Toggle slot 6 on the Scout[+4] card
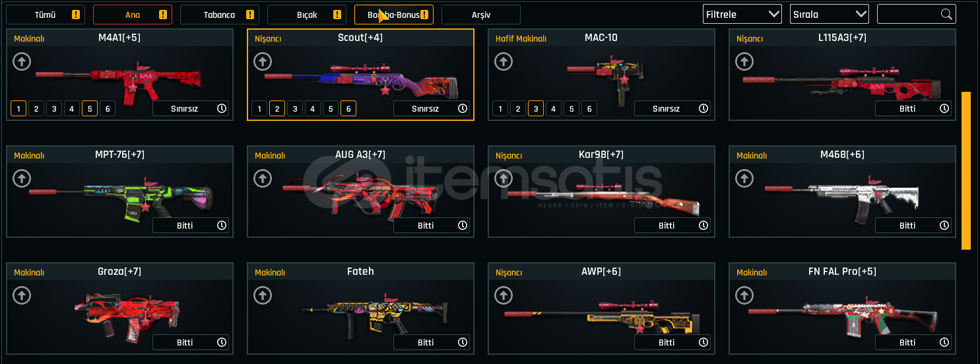The height and width of the screenshot is (364, 980). (x=348, y=108)
